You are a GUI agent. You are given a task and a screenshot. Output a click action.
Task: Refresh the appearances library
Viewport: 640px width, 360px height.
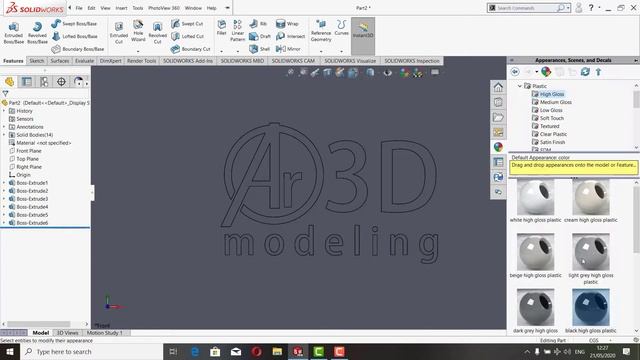click(x=585, y=72)
